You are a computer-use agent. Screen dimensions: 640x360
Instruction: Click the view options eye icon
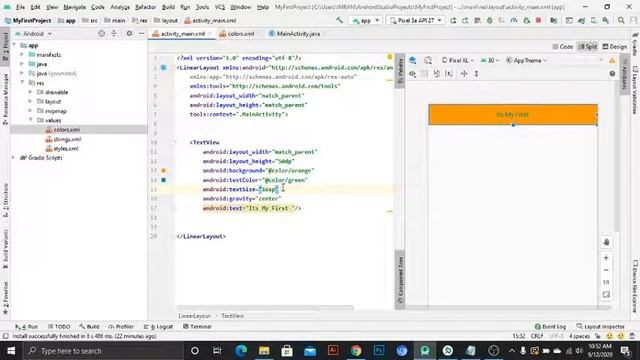tap(413, 73)
